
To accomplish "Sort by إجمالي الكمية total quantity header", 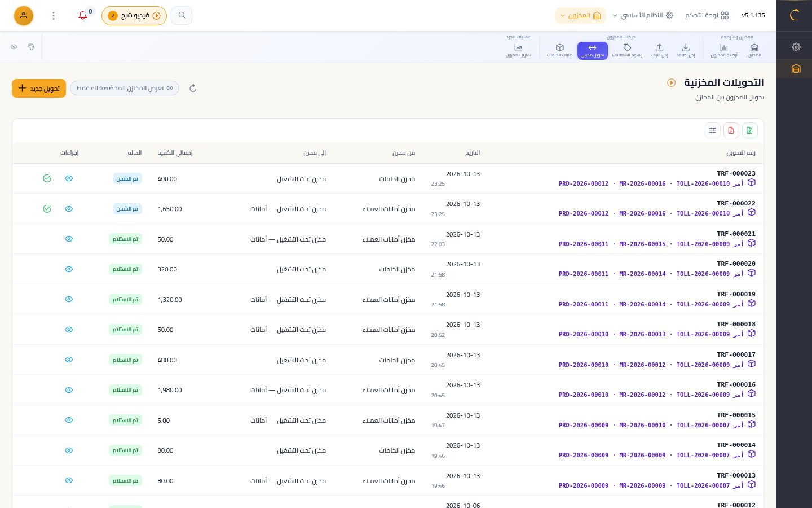I will click(x=175, y=153).
